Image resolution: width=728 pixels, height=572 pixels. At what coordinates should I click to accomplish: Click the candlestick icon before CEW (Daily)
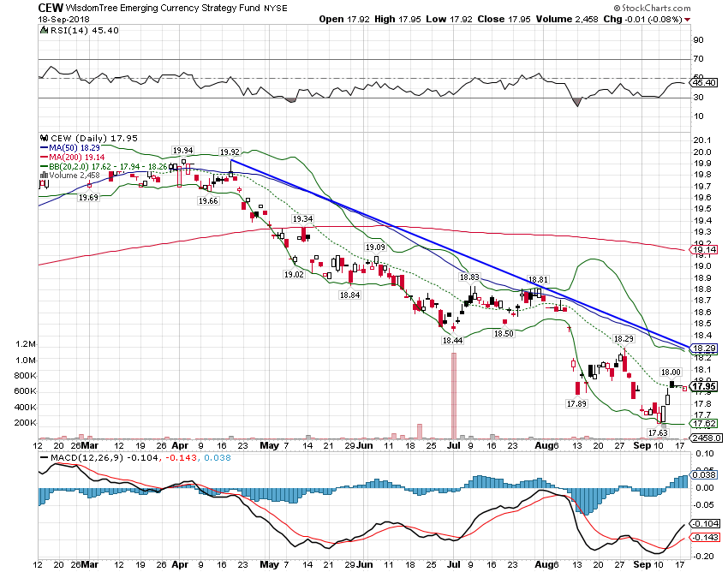pyautogui.click(x=45, y=138)
